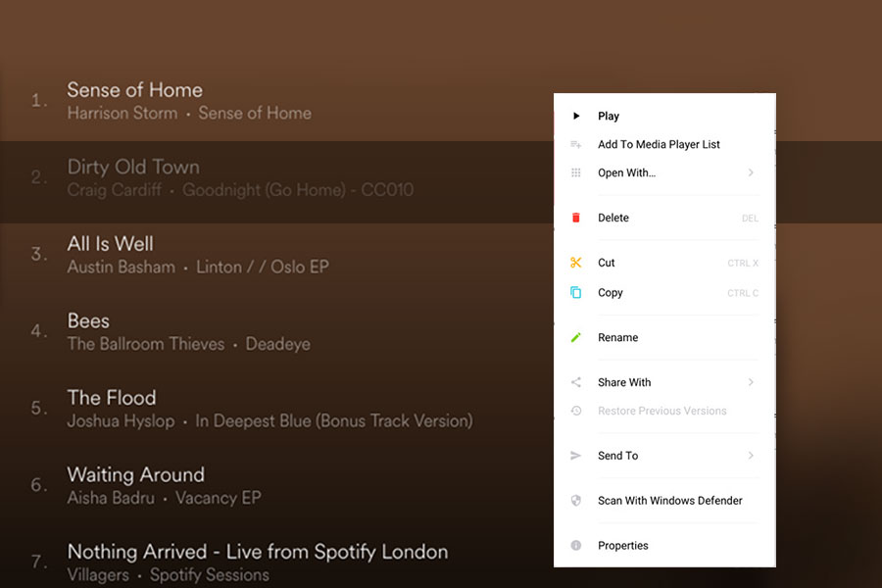
Task: Click track number 3.
Action: coord(38,255)
